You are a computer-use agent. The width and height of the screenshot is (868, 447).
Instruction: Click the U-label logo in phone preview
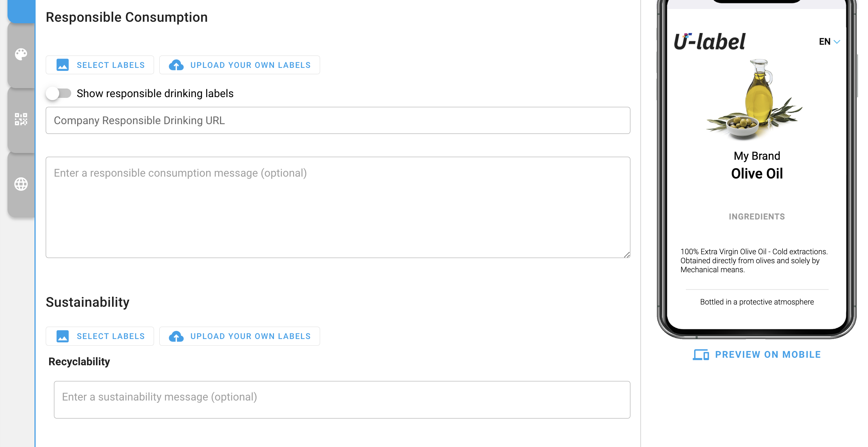point(709,42)
